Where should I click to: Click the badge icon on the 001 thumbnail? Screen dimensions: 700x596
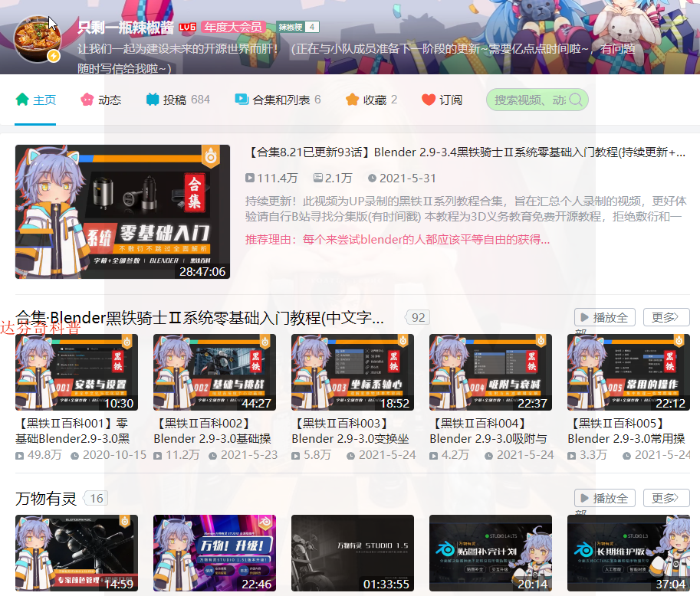pyautogui.click(x=127, y=342)
